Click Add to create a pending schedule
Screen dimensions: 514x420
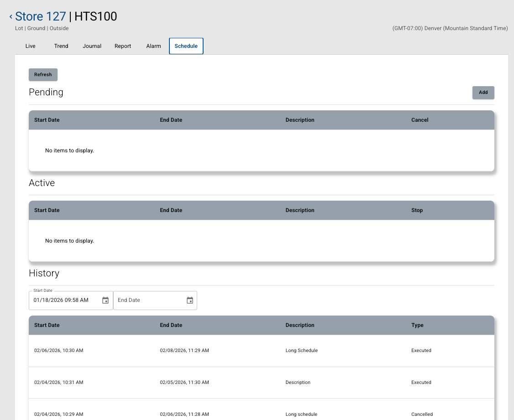pyautogui.click(x=483, y=93)
